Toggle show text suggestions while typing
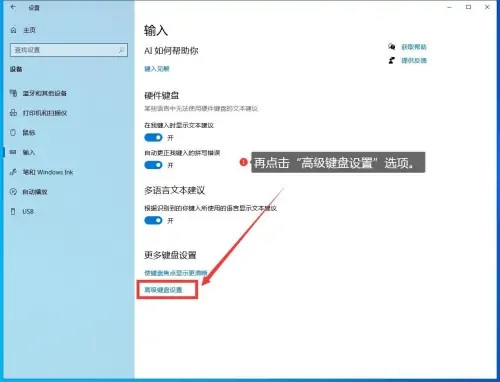Viewport: 500px width, 382px height. [x=153, y=138]
